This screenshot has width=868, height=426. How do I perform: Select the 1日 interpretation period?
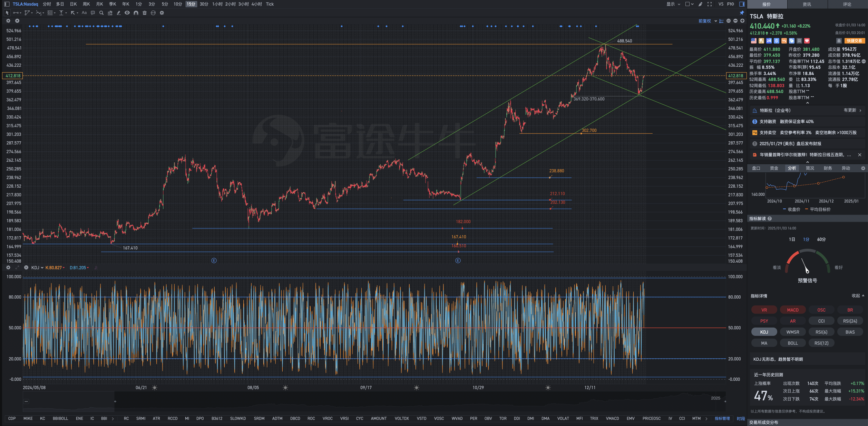[792, 239]
